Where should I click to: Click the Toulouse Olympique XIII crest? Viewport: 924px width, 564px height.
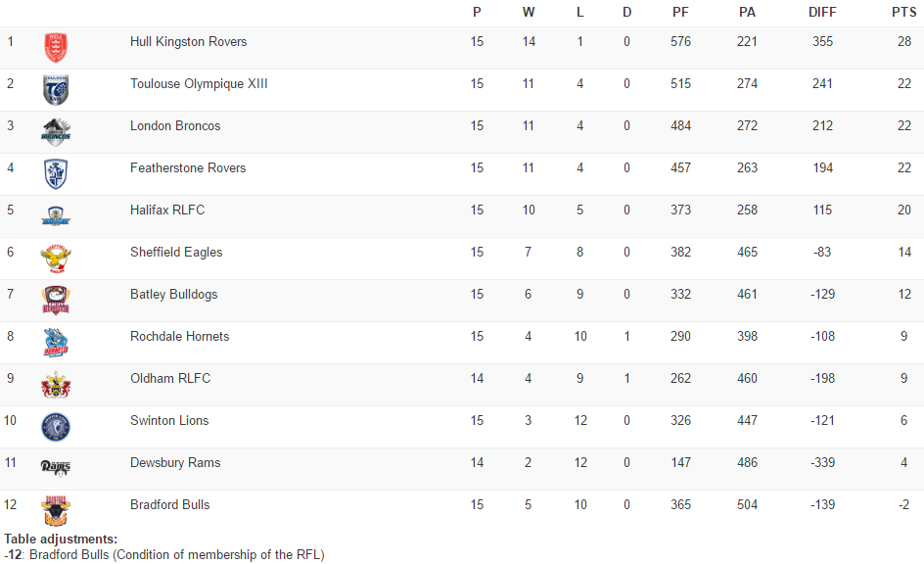pos(56,89)
